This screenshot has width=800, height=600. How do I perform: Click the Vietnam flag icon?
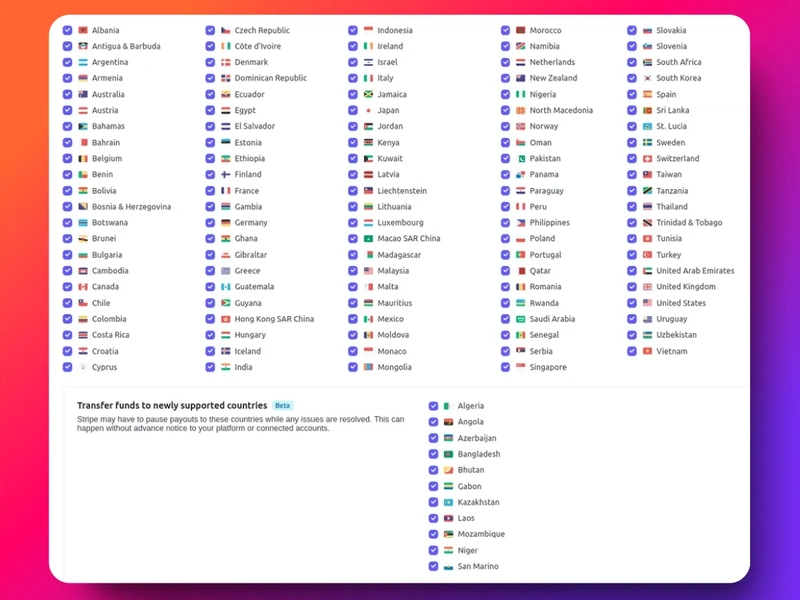pos(647,351)
